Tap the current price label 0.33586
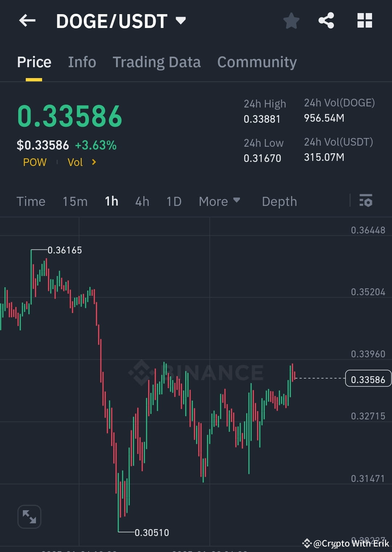This screenshot has width=392, height=552. (368, 379)
